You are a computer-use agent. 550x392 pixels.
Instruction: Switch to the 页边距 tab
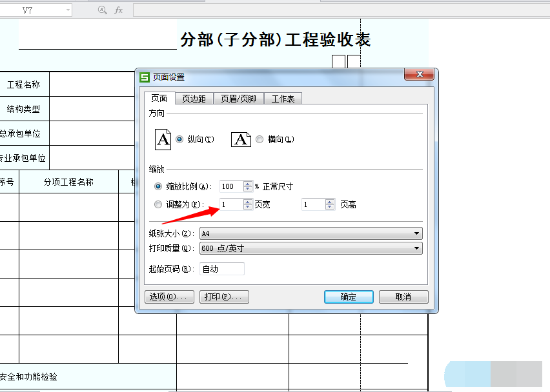coord(194,99)
